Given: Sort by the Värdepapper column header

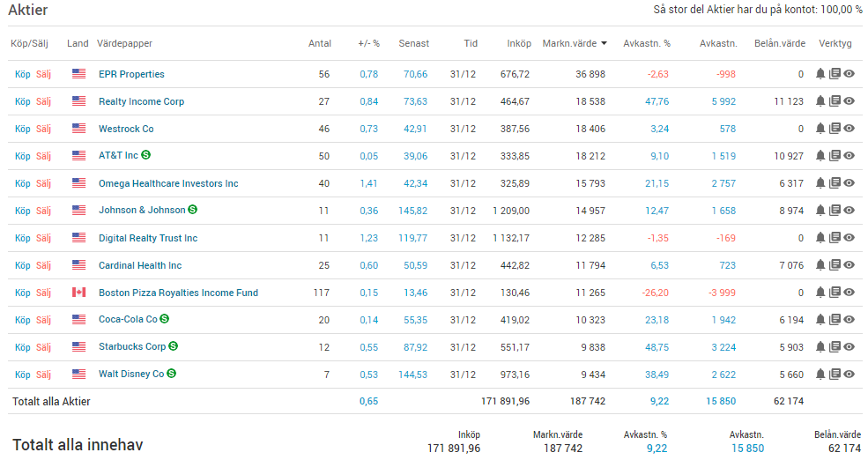Looking at the screenshot, I should pos(124,43).
